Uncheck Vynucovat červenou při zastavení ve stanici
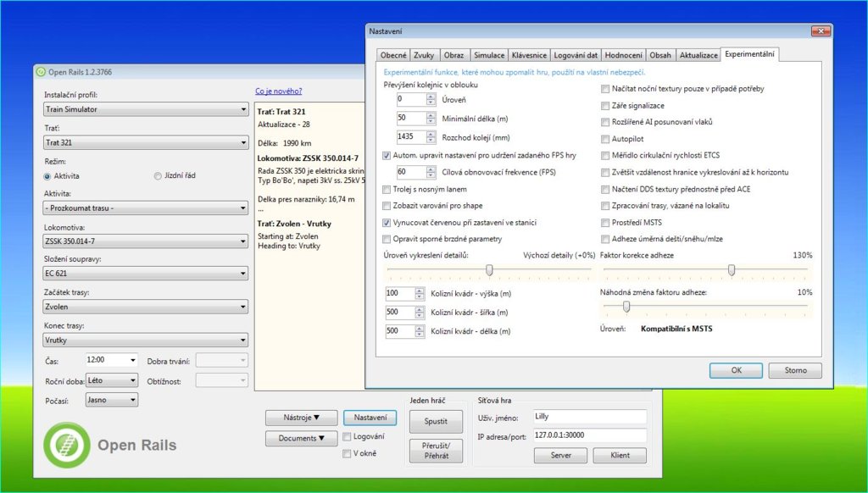The image size is (868, 493). point(387,223)
